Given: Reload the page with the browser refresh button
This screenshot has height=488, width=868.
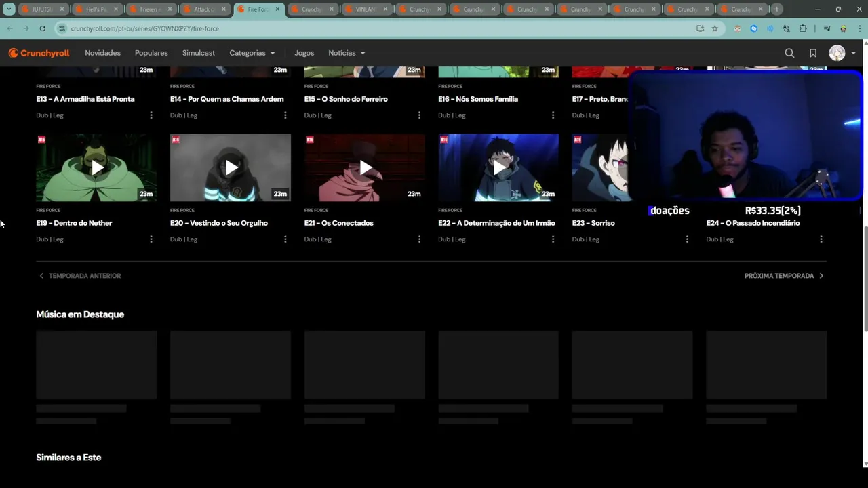Looking at the screenshot, I should click(42, 28).
